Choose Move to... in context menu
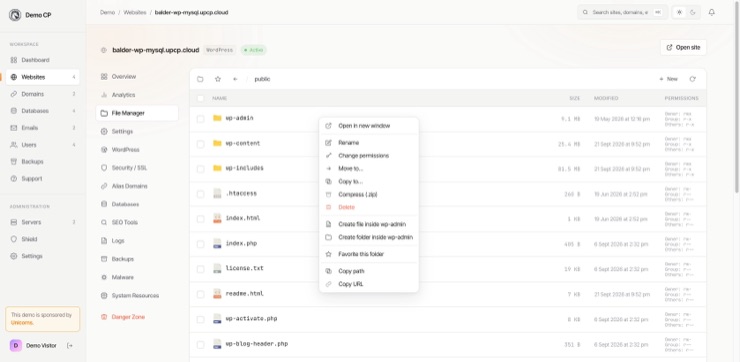 coord(369,168)
